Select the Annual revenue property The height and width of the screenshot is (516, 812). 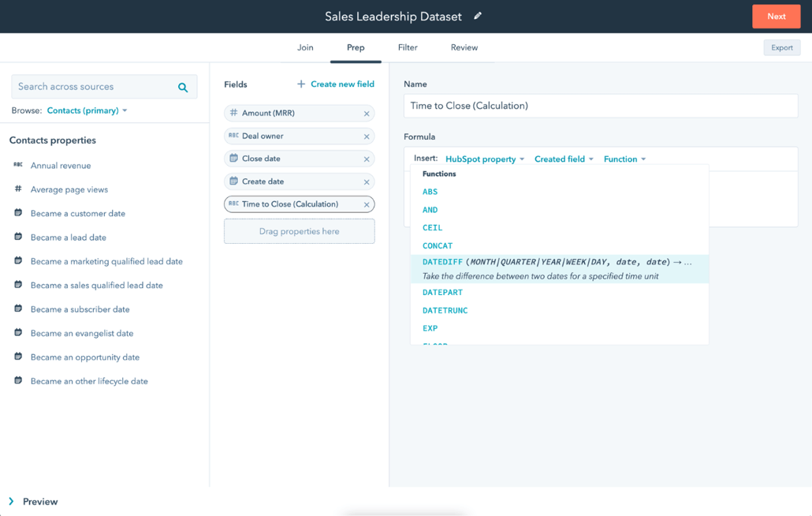pos(61,166)
